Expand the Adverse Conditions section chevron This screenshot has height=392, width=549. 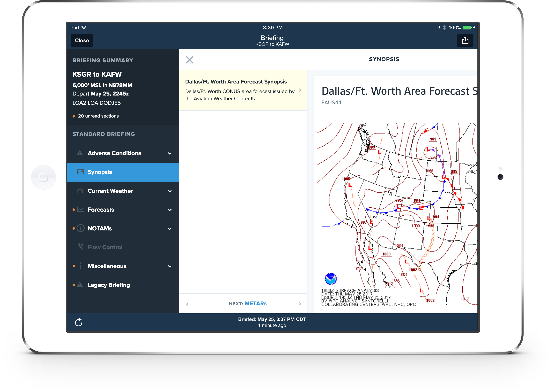point(170,153)
